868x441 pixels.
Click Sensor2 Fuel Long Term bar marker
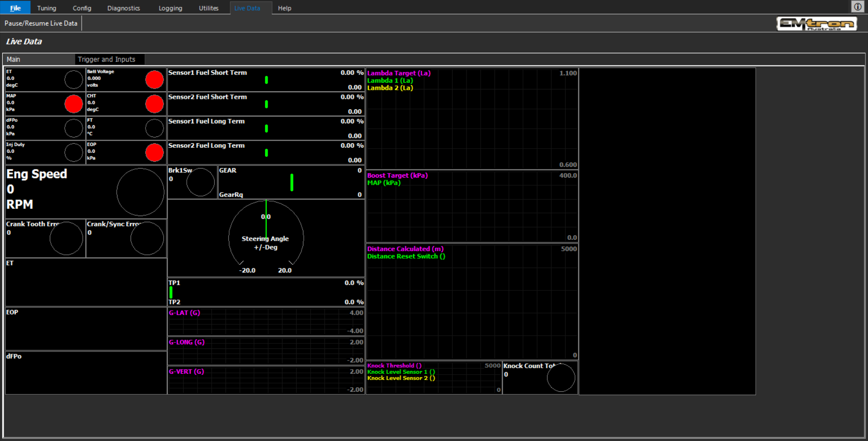click(x=266, y=153)
